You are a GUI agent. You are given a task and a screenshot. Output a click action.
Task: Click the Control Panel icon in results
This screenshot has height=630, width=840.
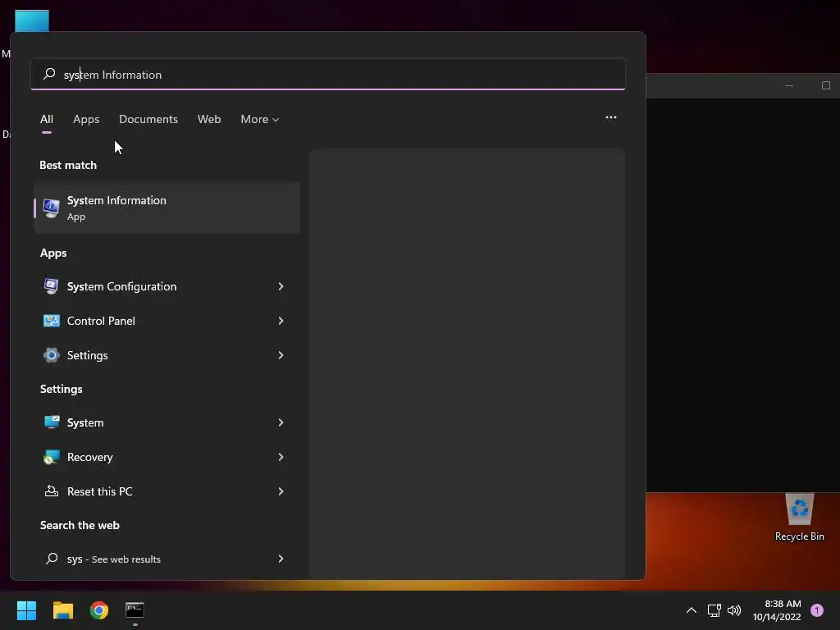pos(52,321)
